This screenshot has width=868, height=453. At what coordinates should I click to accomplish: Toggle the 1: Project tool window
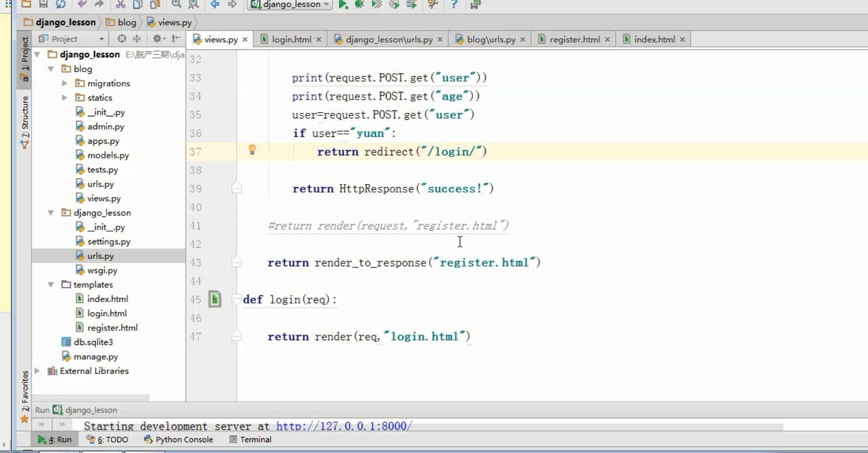(24, 59)
